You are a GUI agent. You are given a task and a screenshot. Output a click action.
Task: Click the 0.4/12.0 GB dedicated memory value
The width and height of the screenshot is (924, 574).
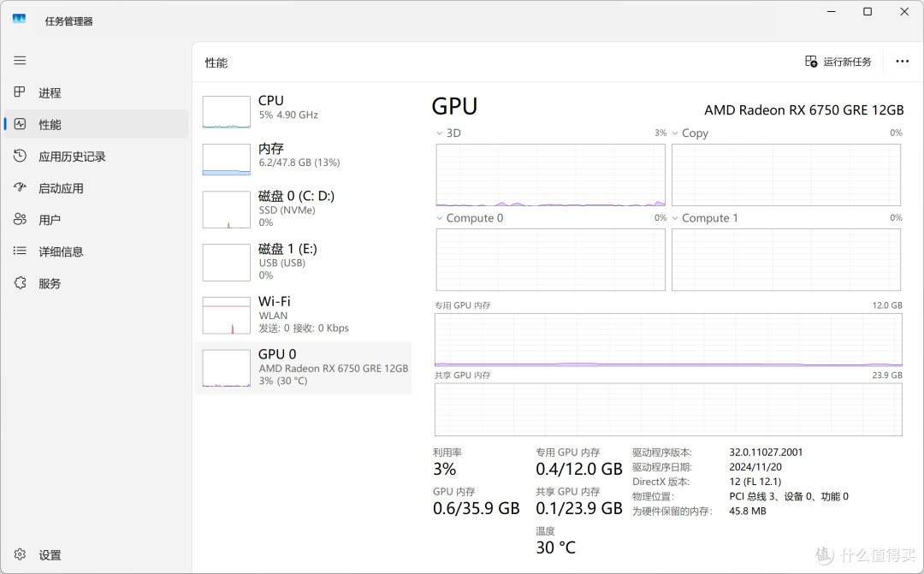point(578,470)
